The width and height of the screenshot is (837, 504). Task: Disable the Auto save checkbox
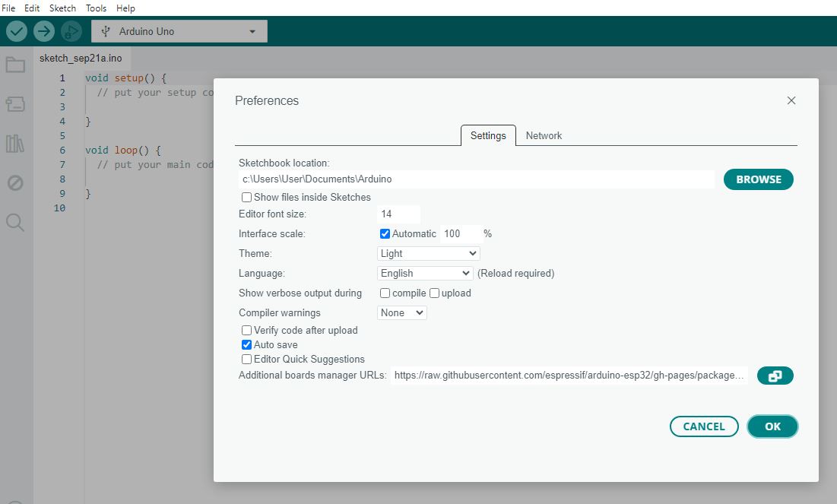[246, 344]
